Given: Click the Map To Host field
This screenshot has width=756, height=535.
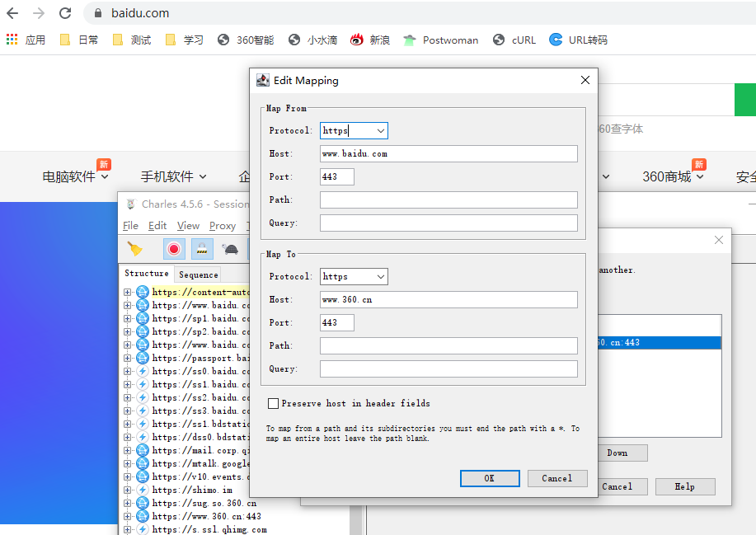Looking at the screenshot, I should point(448,300).
